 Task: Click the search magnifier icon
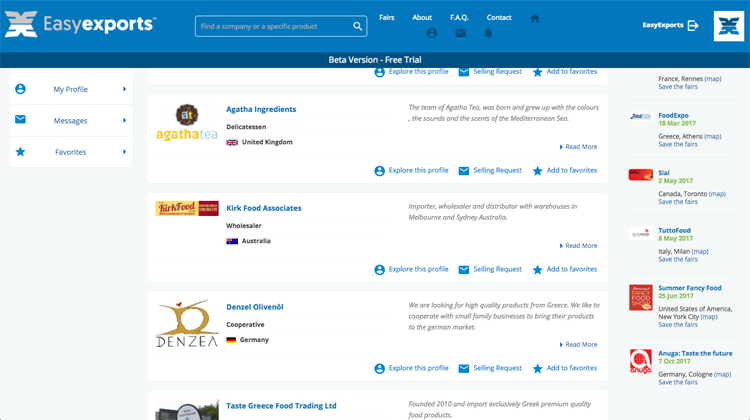pos(357,26)
